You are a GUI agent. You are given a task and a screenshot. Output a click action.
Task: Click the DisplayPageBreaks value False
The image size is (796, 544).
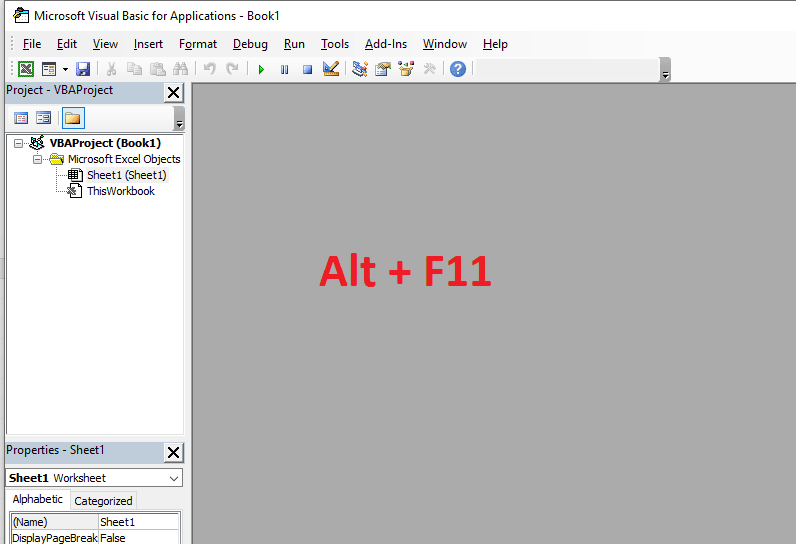139,537
